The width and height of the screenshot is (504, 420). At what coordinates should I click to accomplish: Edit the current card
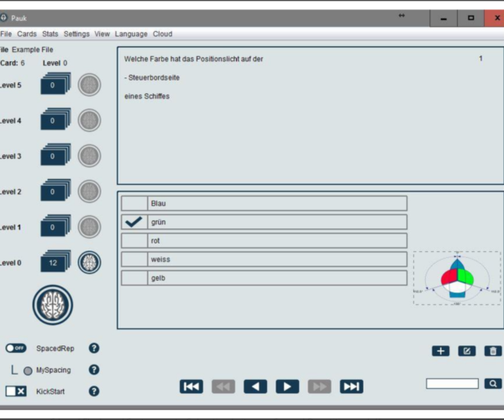pyautogui.click(x=467, y=351)
